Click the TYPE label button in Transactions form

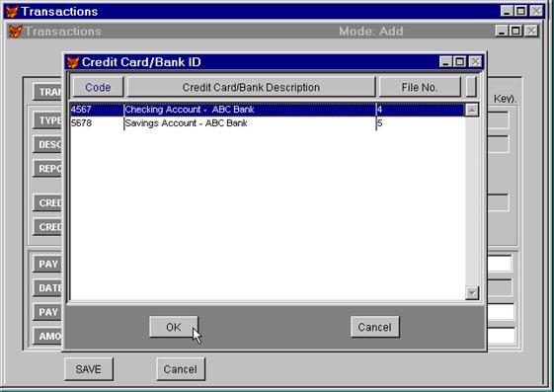coord(48,120)
